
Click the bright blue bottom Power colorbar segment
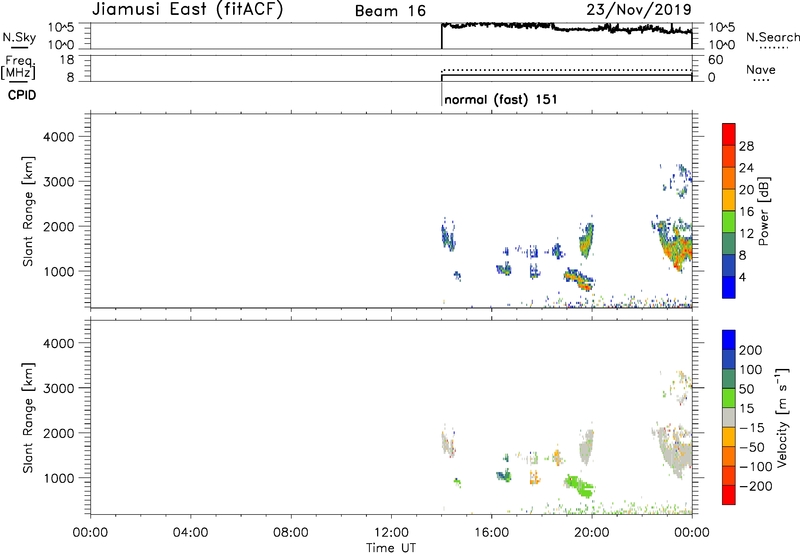point(729,287)
